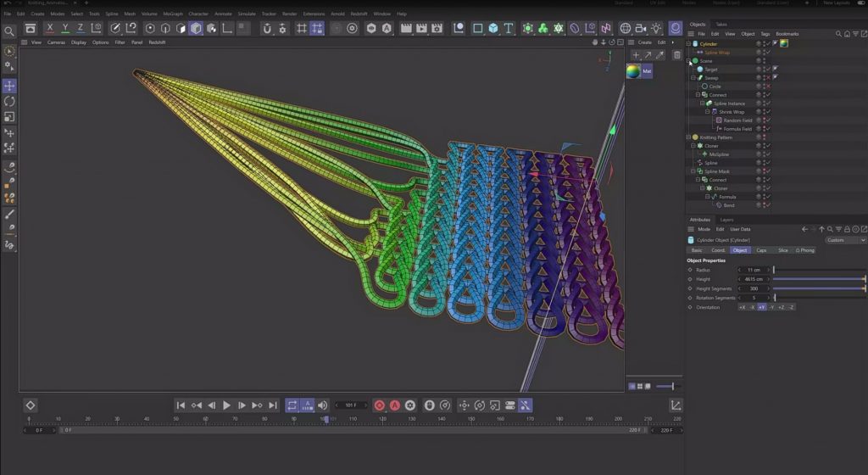This screenshot has width=868, height=475.
Task: Collapse the Cylinder object in tree
Action: (x=689, y=44)
